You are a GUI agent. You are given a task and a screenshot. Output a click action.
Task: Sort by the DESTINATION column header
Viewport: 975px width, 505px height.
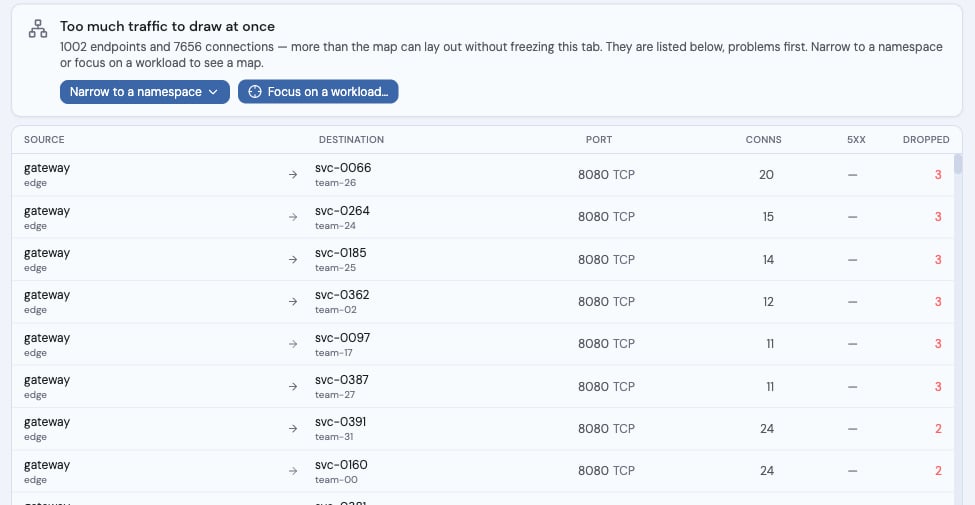click(351, 140)
